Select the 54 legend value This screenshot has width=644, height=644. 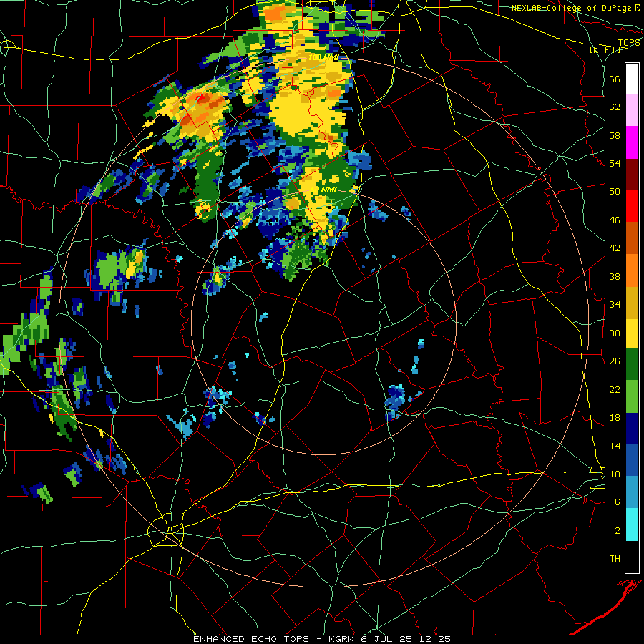pyautogui.click(x=615, y=163)
